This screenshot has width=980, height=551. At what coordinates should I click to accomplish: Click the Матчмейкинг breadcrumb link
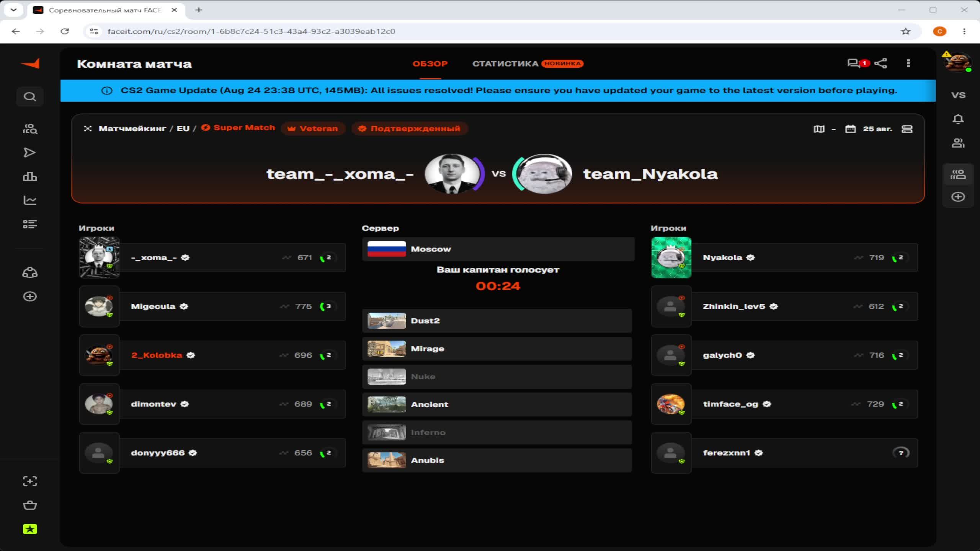[x=132, y=129]
